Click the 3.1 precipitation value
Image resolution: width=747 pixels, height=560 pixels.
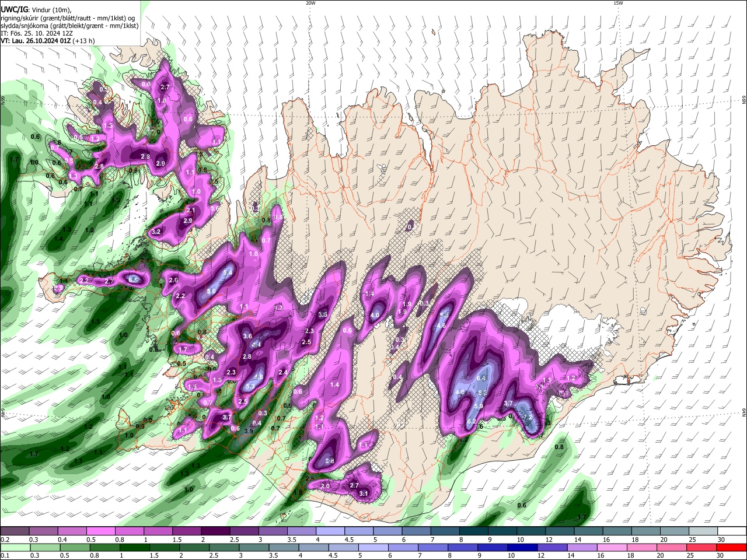point(364,494)
